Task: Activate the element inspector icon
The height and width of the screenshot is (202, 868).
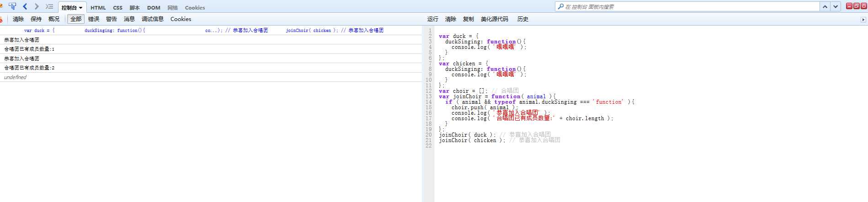Action: (12, 6)
